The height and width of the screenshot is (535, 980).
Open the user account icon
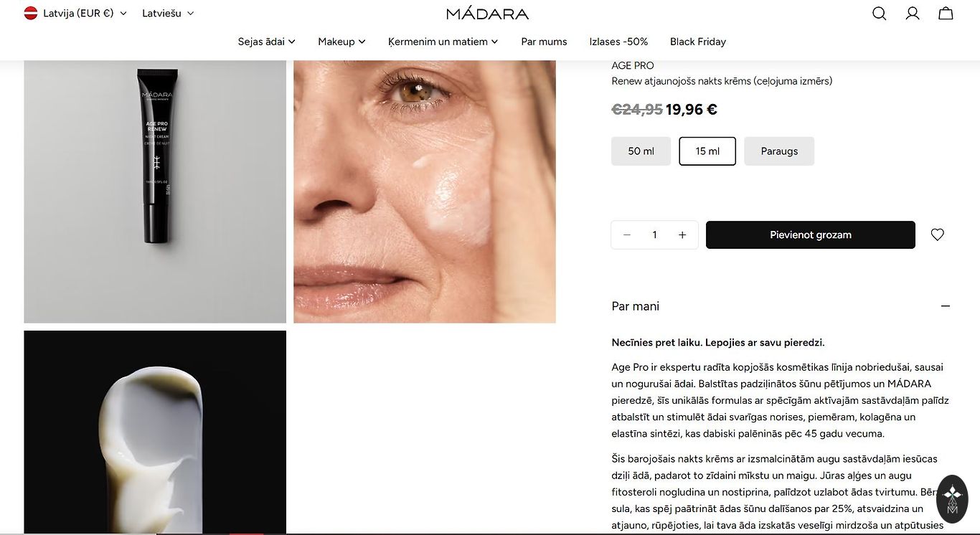913,14
